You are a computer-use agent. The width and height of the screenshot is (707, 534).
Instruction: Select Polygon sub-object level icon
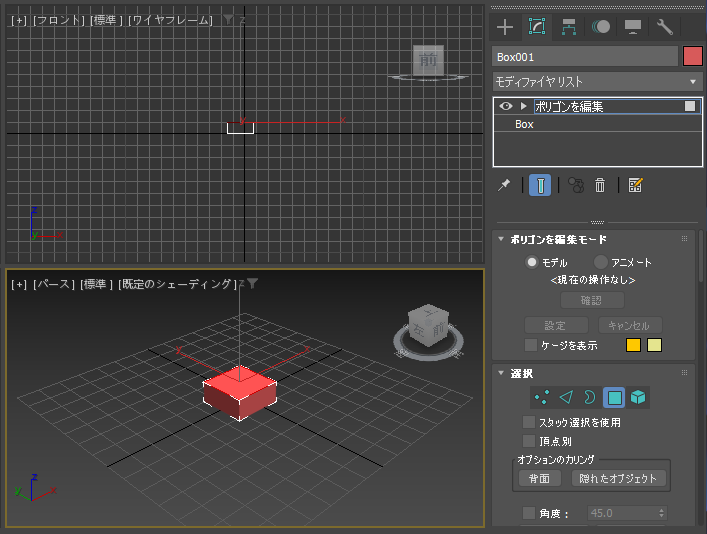point(614,397)
